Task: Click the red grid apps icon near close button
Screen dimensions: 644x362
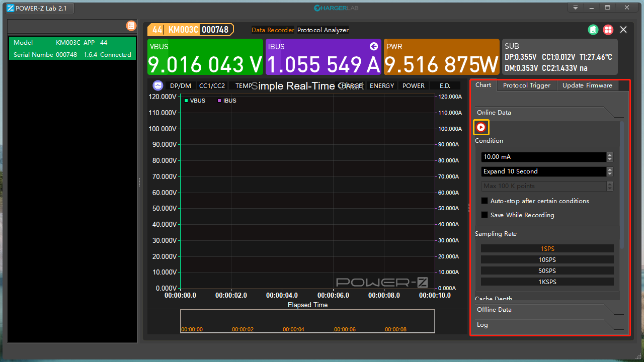Action: pyautogui.click(x=608, y=30)
